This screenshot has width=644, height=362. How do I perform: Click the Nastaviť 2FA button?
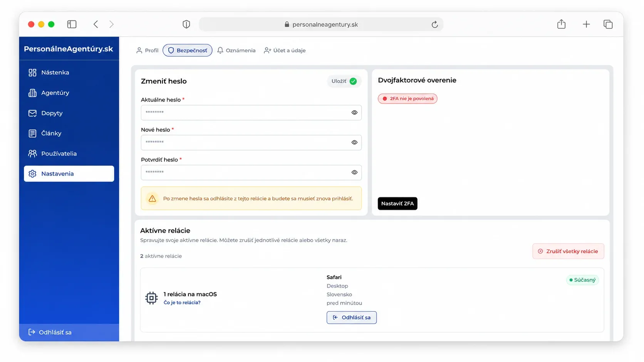(397, 204)
